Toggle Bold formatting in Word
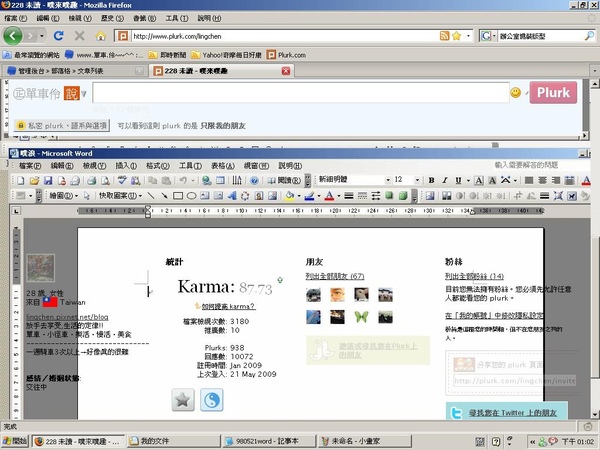Screen dimensions: 600x450 tap(431, 180)
